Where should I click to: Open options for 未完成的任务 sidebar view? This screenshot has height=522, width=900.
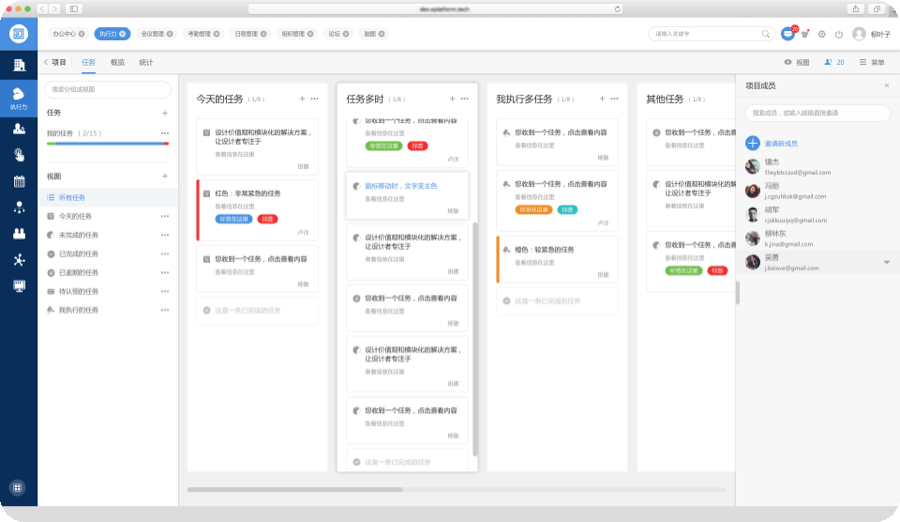[165, 235]
